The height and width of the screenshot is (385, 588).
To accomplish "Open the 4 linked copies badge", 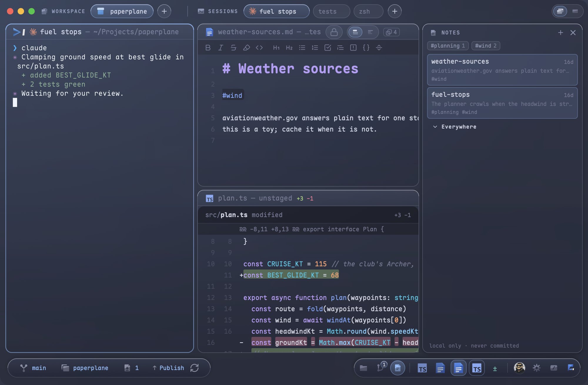I will pyautogui.click(x=391, y=32).
